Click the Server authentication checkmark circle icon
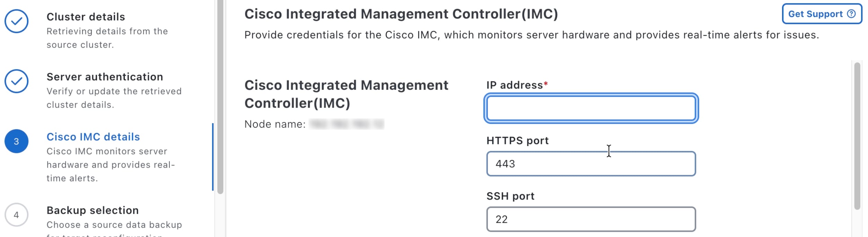 16,81
